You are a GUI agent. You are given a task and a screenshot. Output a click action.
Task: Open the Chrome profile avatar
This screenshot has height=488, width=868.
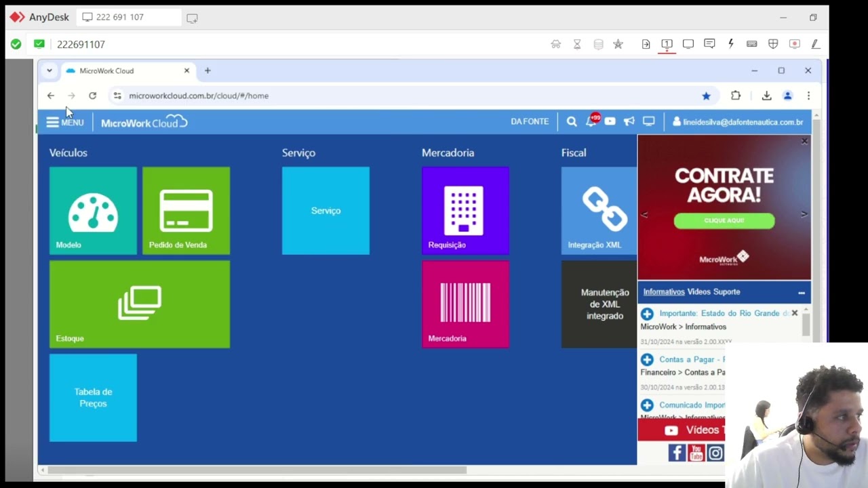787,96
